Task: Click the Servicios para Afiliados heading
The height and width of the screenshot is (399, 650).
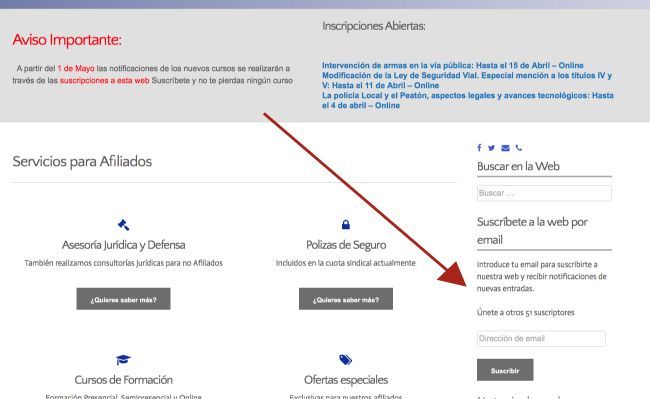Action: 82,161
